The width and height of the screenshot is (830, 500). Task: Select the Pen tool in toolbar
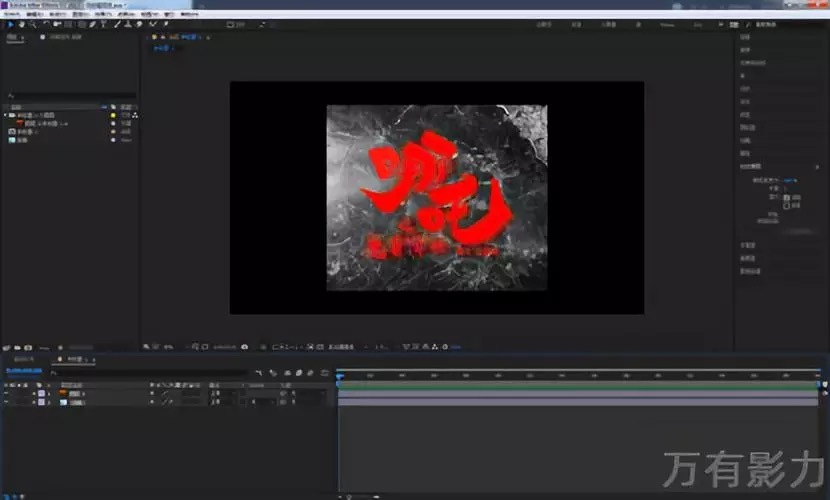[92, 24]
